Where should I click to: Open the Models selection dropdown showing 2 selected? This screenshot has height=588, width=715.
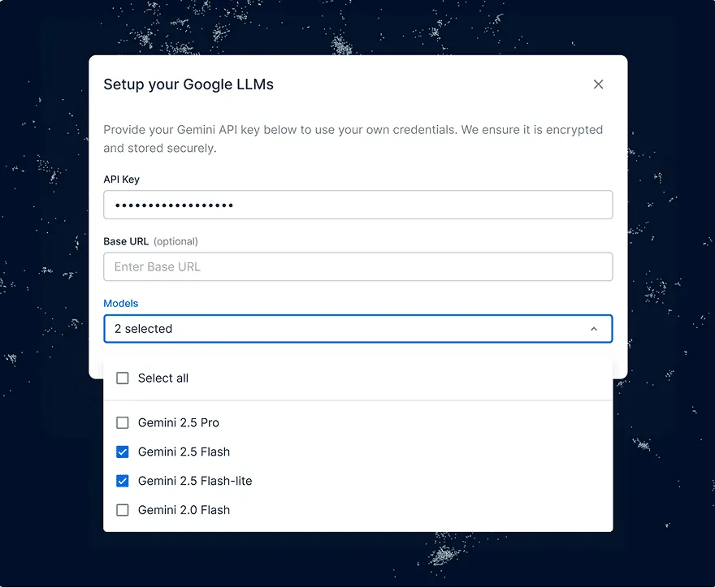click(x=357, y=328)
